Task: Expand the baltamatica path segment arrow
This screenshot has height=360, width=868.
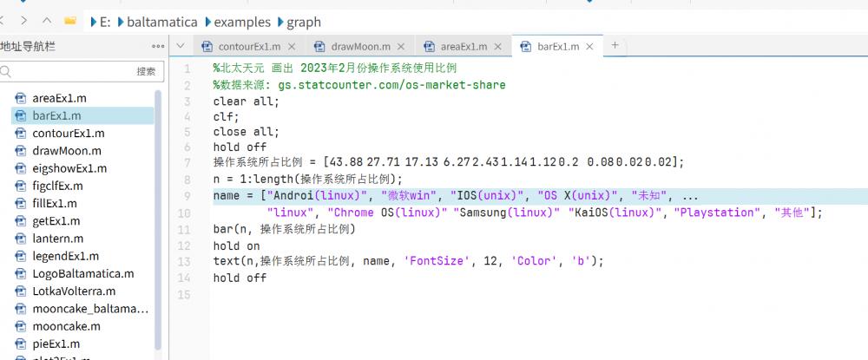Action: (120, 22)
